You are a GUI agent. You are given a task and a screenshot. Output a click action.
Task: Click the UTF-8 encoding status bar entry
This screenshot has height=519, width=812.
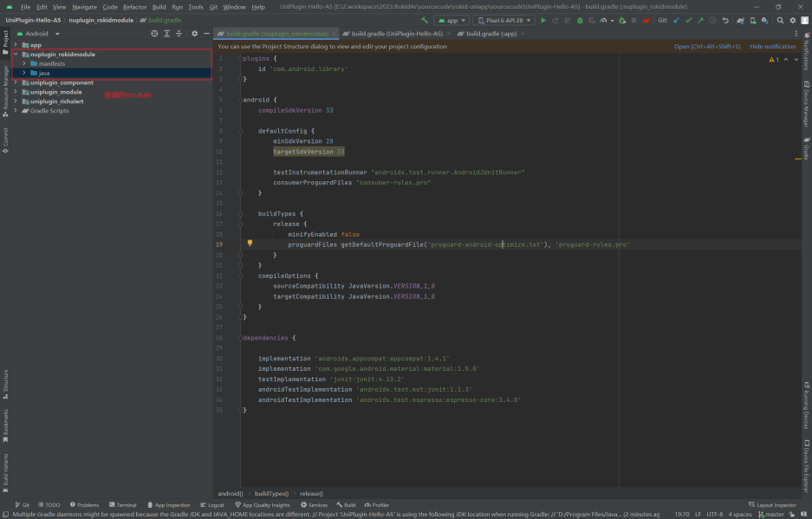point(715,515)
